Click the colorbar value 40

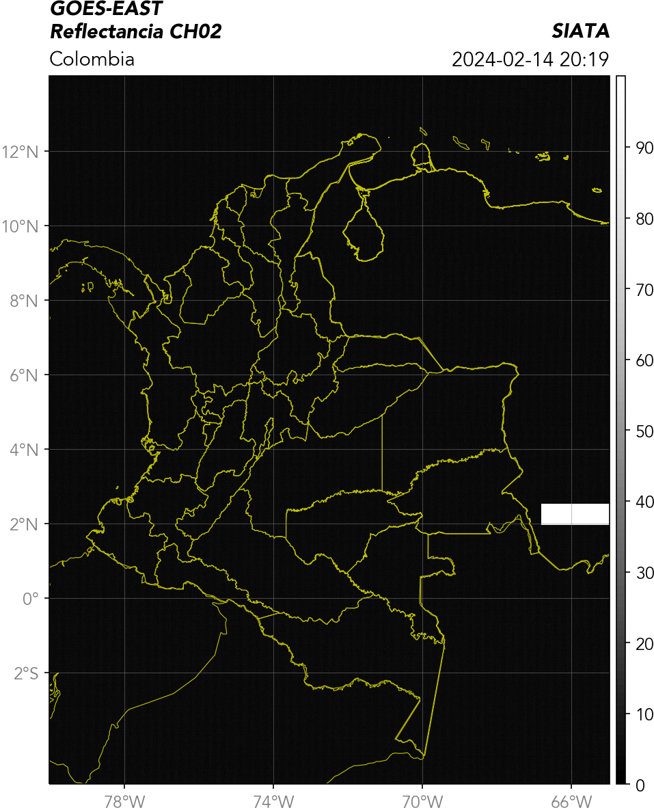tap(644, 502)
